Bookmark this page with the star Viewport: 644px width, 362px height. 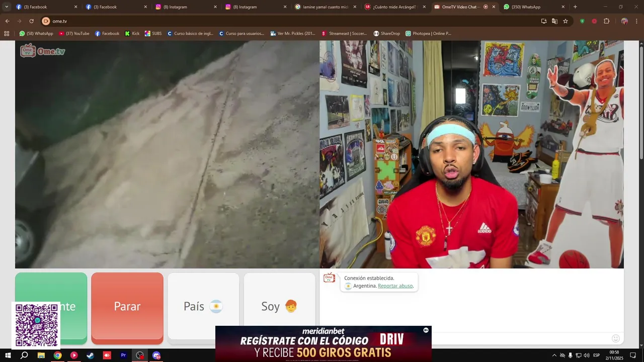(x=566, y=21)
